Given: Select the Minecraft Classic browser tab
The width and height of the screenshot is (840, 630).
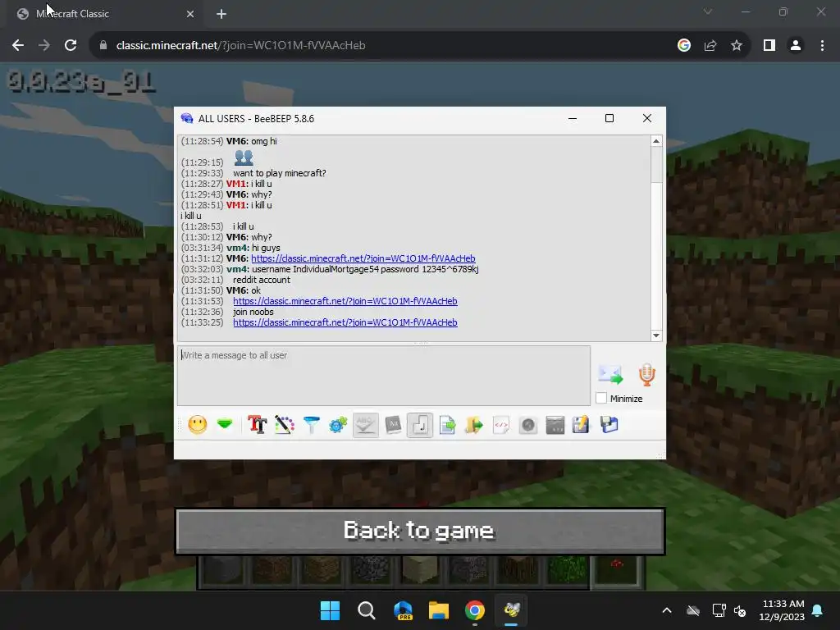Looking at the screenshot, I should tap(104, 14).
